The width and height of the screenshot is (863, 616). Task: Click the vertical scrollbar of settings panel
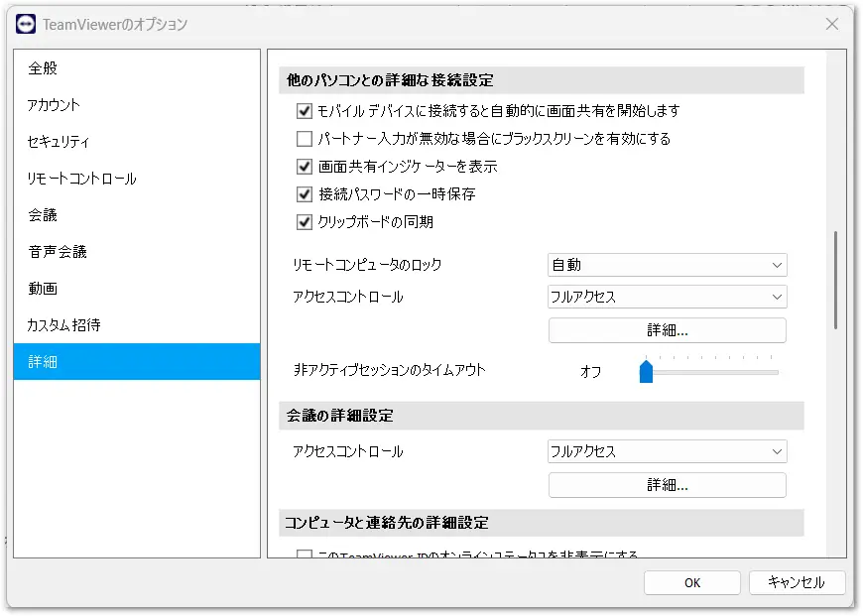point(835,280)
